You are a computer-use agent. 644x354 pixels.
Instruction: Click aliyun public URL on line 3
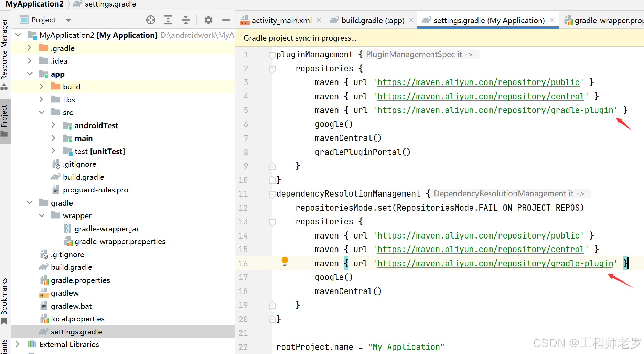[479, 82]
